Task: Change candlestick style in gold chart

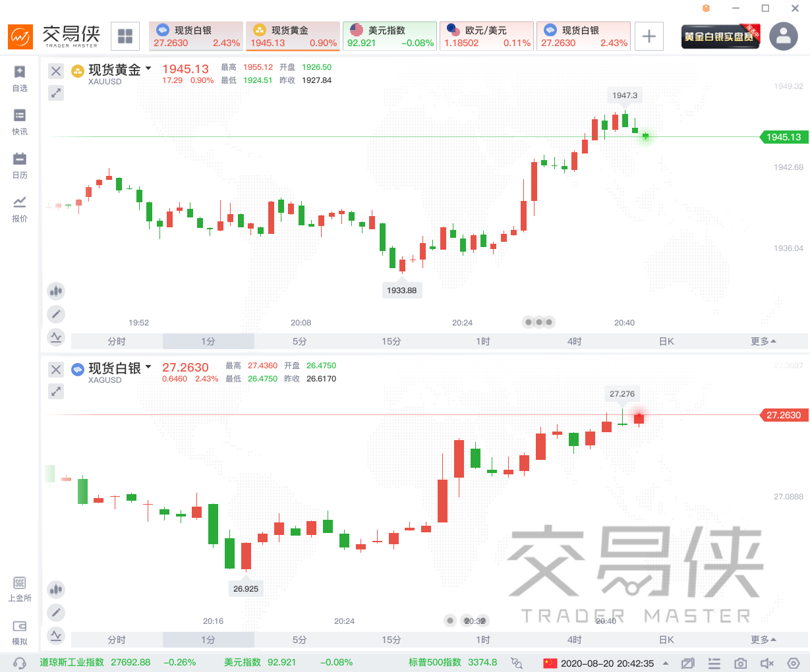Action: pos(56,291)
